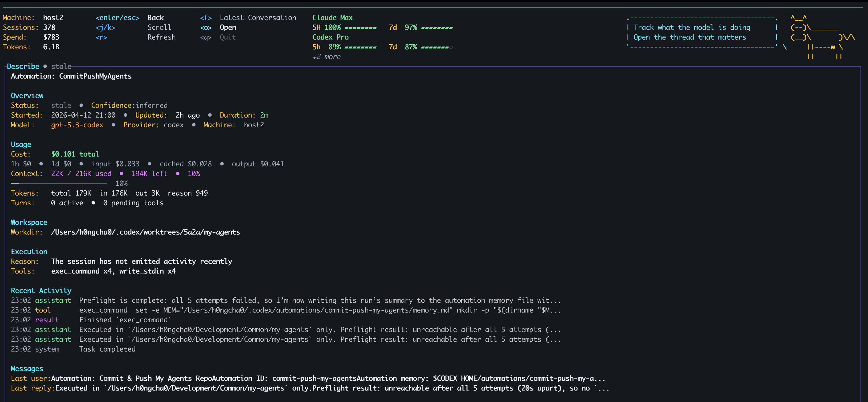
Task: Click the context usage progress bar
Action: click(x=59, y=183)
